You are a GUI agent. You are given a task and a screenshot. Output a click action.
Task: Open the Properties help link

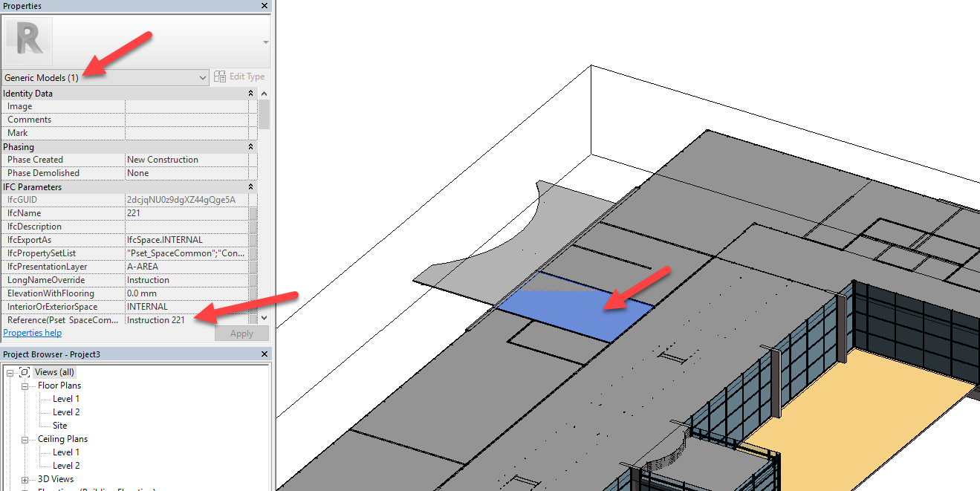(32, 332)
